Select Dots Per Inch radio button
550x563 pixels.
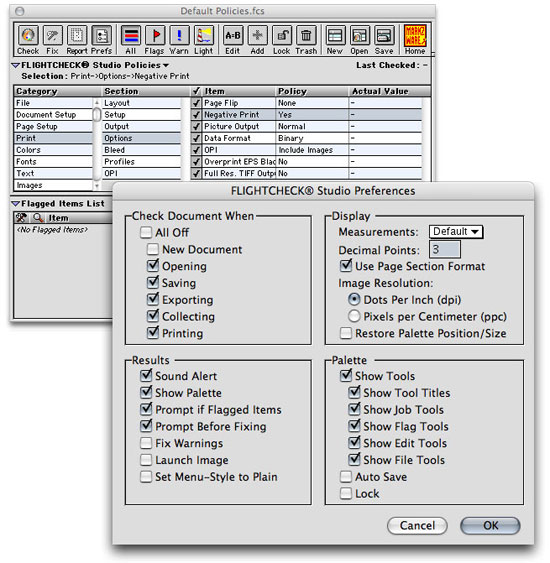pos(354,299)
